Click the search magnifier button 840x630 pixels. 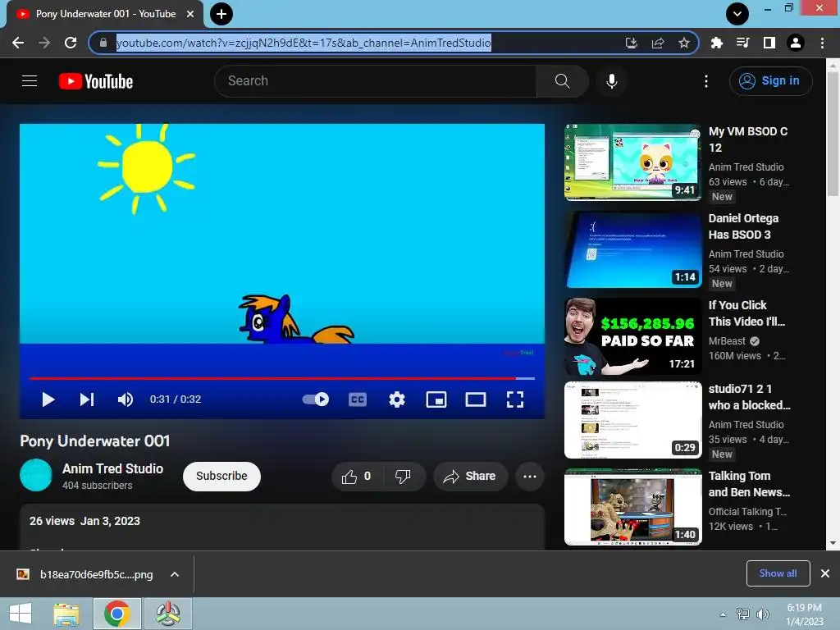pyautogui.click(x=562, y=81)
